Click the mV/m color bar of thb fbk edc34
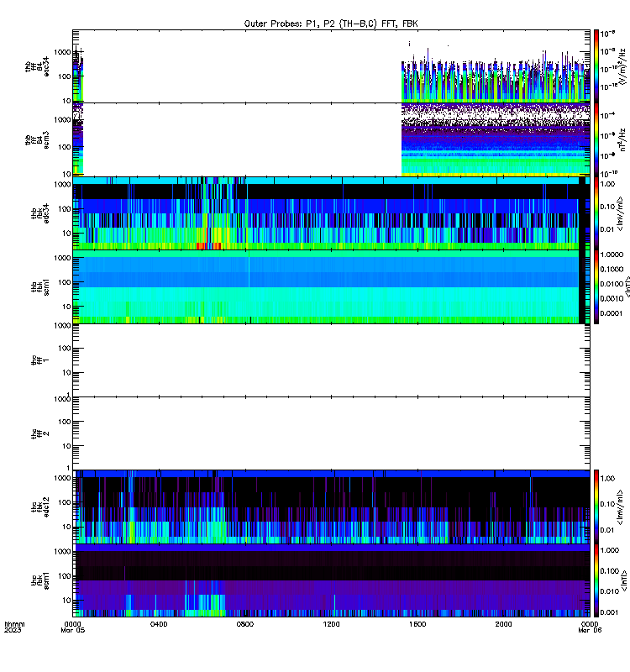 [596, 213]
